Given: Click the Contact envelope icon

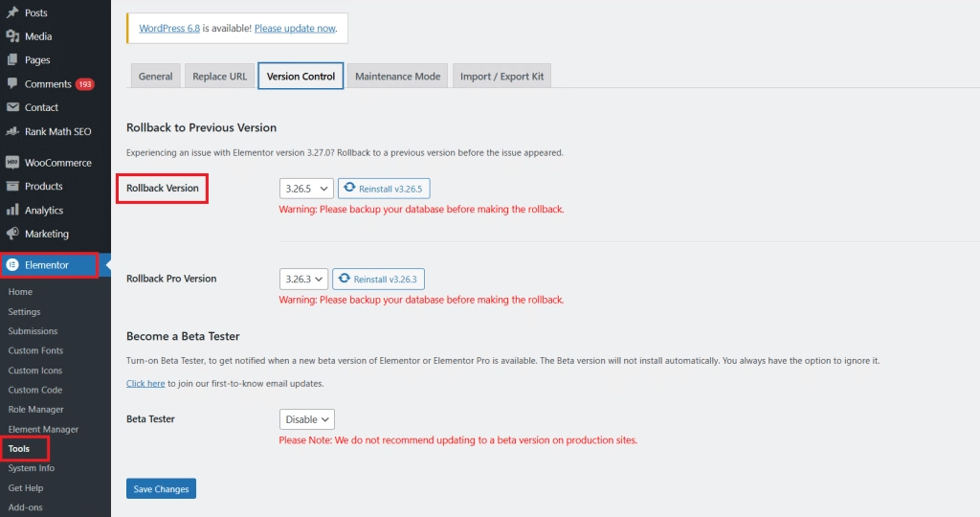Looking at the screenshot, I should coord(12,108).
